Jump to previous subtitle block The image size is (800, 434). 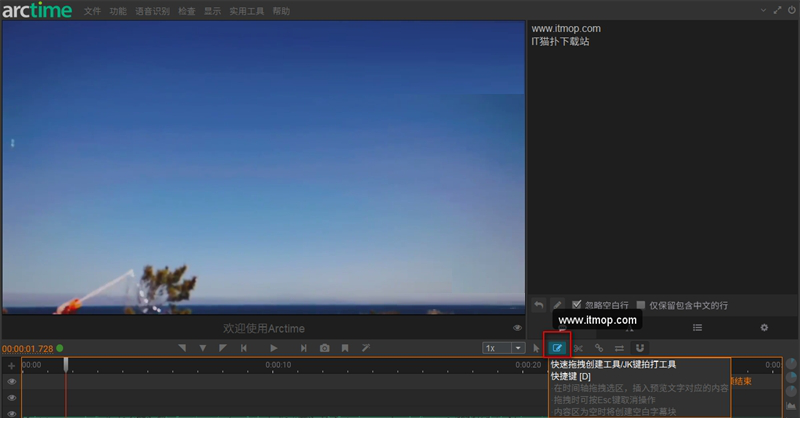244,348
